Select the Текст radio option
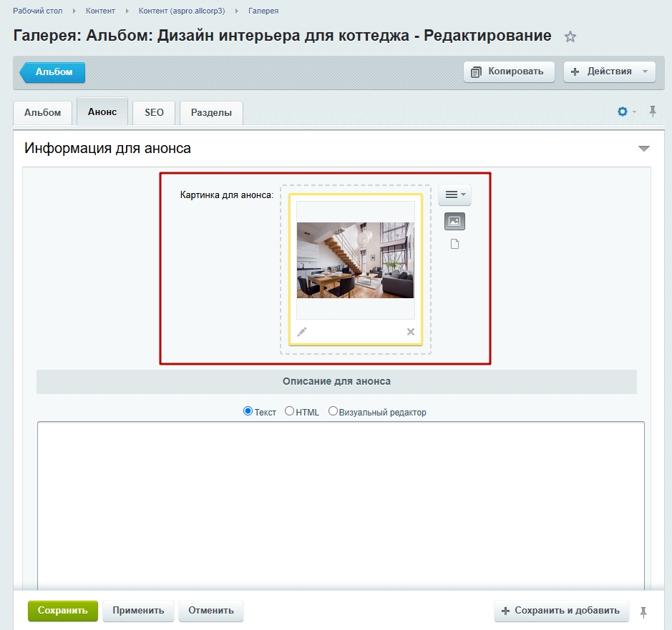672x630 pixels. pyautogui.click(x=248, y=411)
